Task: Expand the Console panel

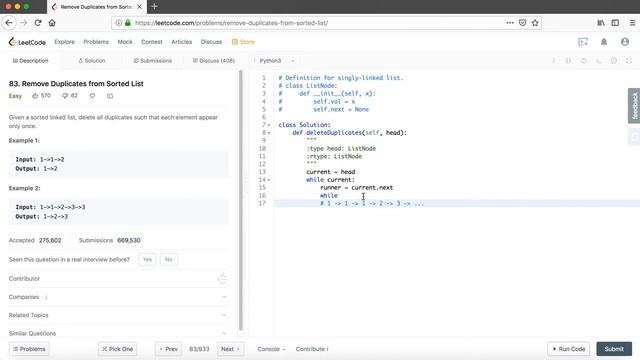Action: click(x=271, y=349)
